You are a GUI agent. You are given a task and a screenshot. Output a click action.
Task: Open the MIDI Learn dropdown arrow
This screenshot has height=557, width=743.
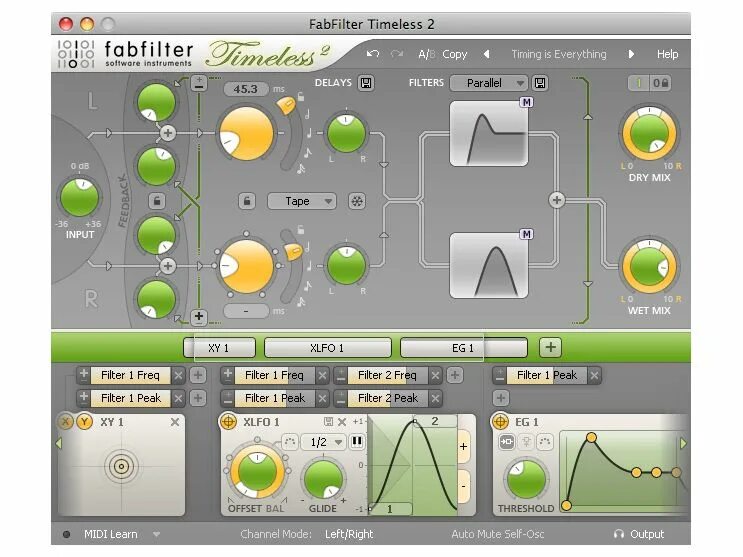pyautogui.click(x=156, y=534)
